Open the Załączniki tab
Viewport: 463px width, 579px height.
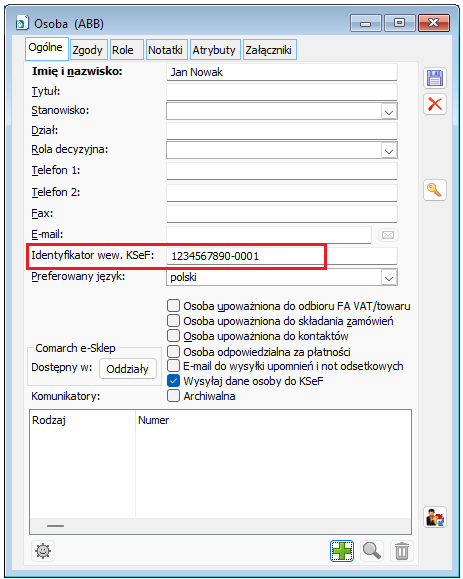click(270, 50)
